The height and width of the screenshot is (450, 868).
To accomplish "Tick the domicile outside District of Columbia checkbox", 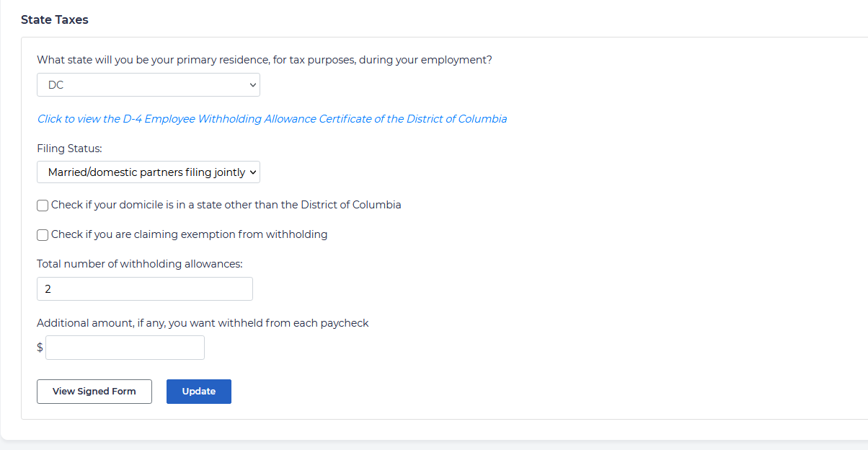I will (x=43, y=206).
